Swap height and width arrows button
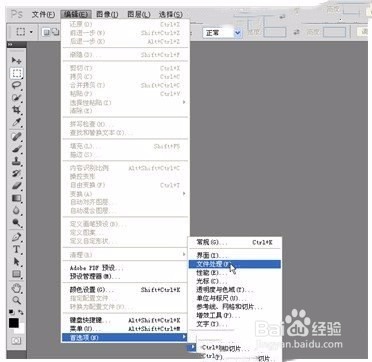372x362 pixels. (x=296, y=32)
